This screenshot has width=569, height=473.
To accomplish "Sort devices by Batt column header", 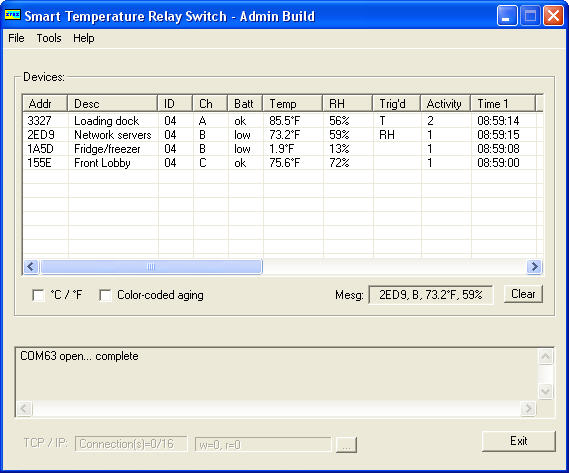I will (245, 103).
